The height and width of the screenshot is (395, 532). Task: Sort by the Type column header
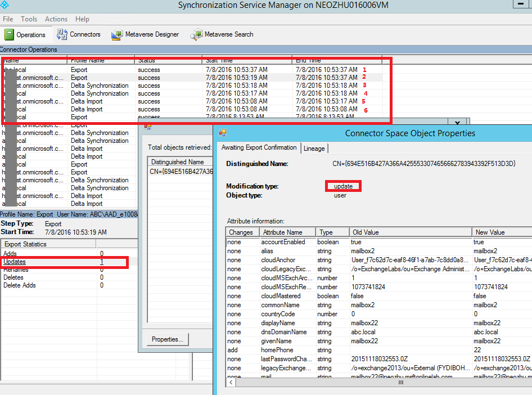[332, 232]
